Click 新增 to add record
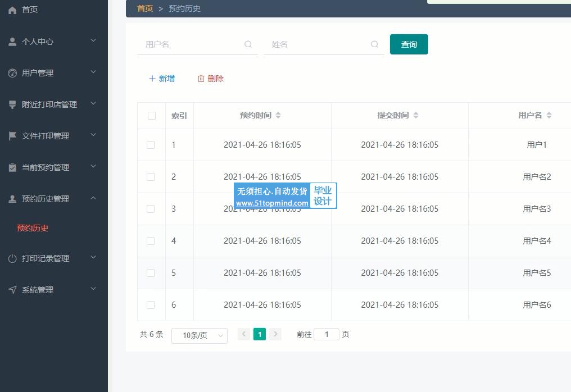This screenshot has height=392, width=571. [162, 79]
